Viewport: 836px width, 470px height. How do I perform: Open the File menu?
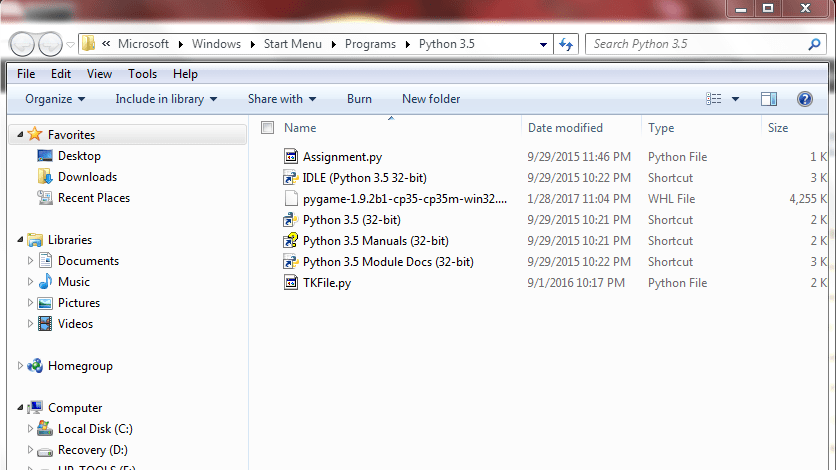[26, 74]
